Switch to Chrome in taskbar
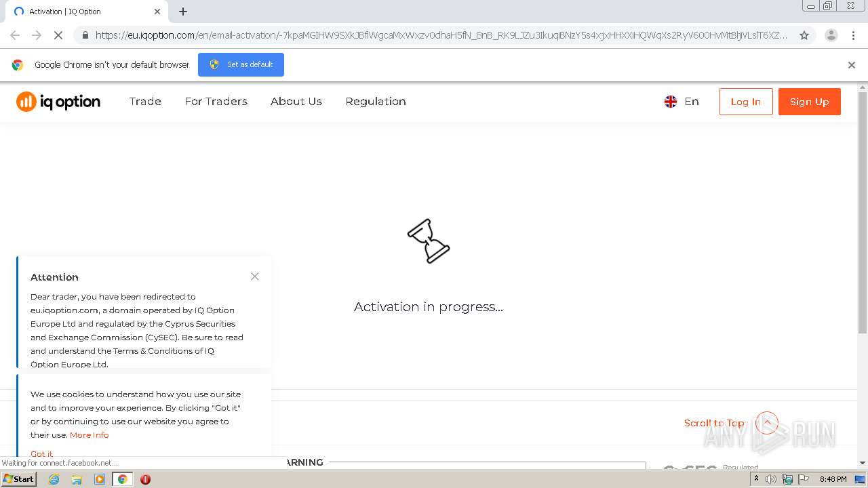Viewport: 868px width, 488px height. point(123,479)
